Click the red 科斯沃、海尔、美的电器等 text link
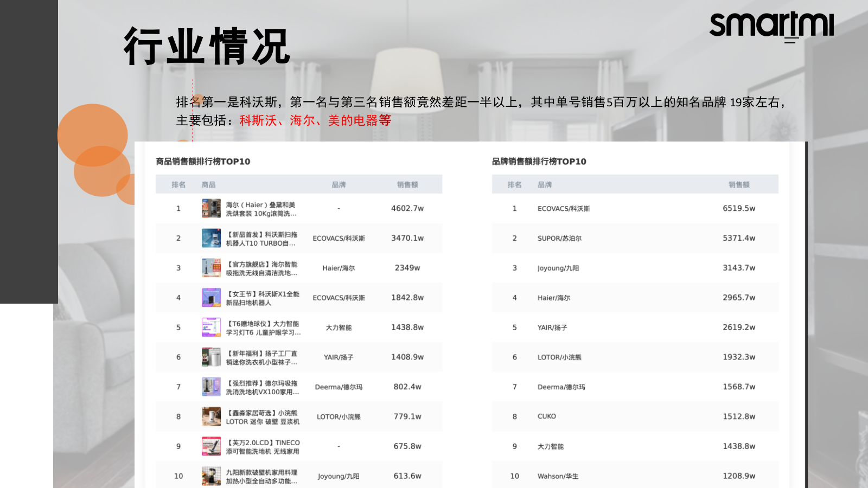 click(x=314, y=120)
